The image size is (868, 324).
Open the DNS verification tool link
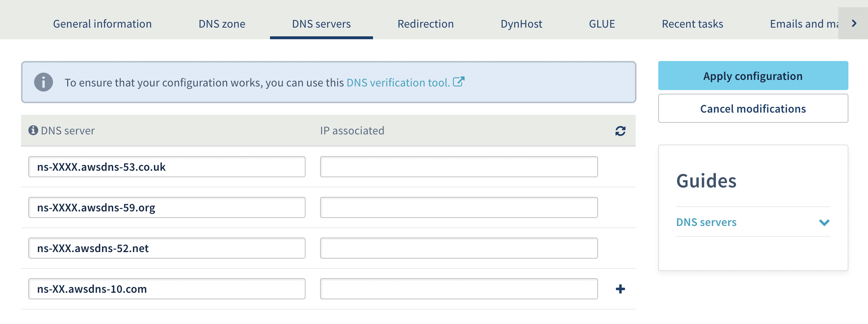pos(398,82)
